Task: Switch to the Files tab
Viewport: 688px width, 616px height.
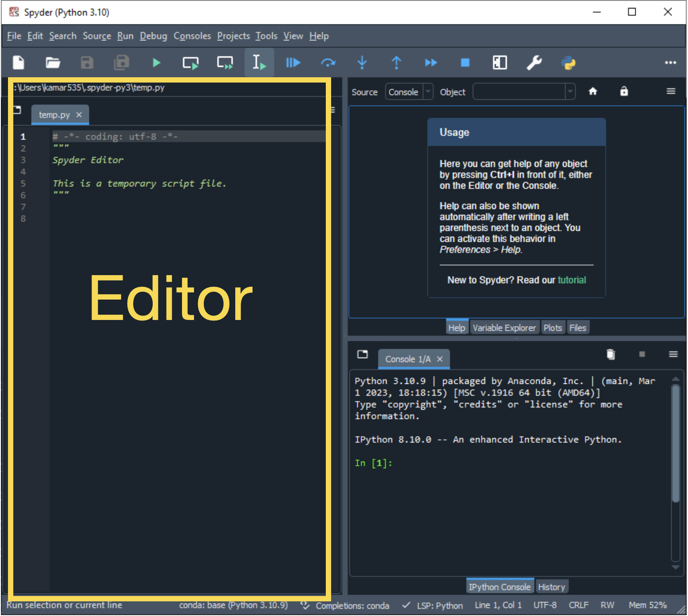Action: pos(578,328)
